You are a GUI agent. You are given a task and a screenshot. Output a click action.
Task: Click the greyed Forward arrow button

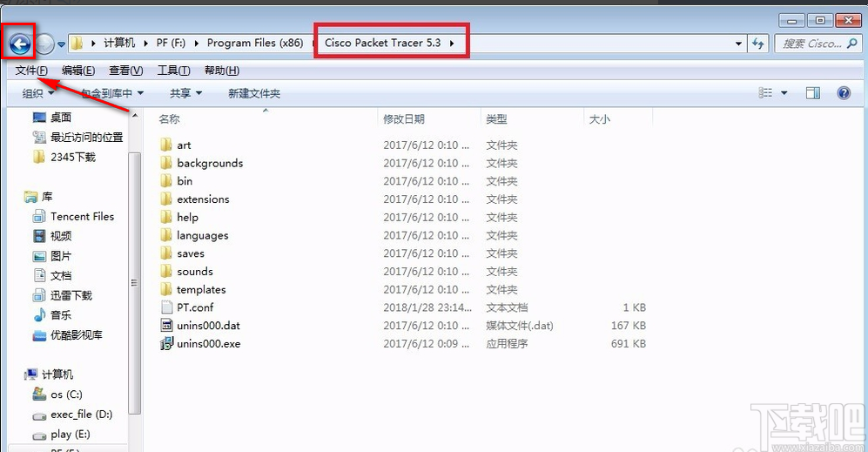pos(45,44)
